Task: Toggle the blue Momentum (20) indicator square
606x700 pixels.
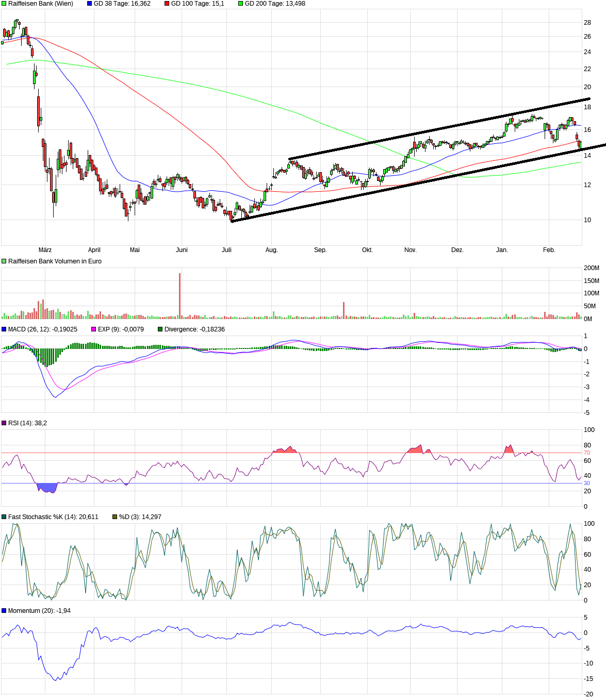Action: click(x=4, y=610)
